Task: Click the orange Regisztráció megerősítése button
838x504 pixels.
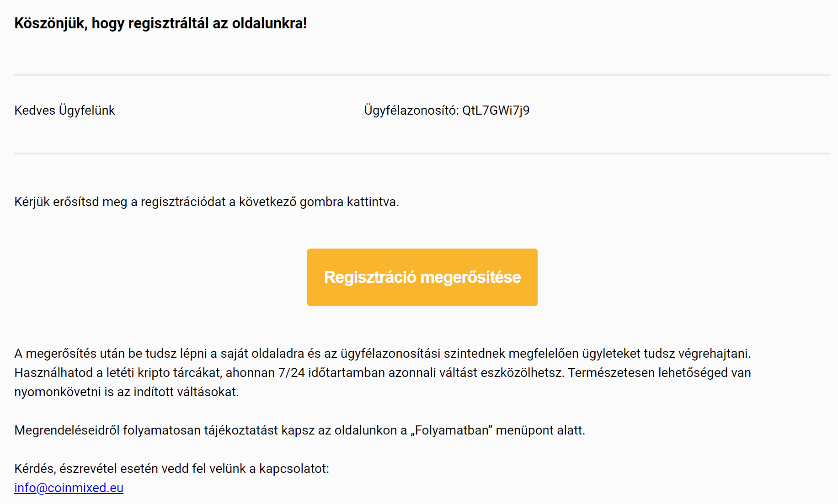Action: pos(422,277)
